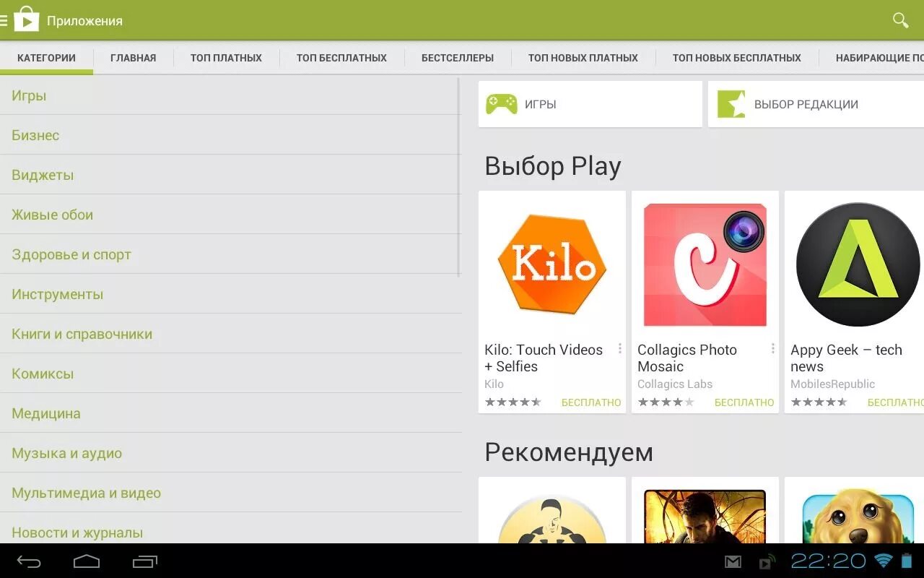Image resolution: width=924 pixels, height=578 pixels.
Task: Click the Collagics star rating
Action: click(666, 402)
